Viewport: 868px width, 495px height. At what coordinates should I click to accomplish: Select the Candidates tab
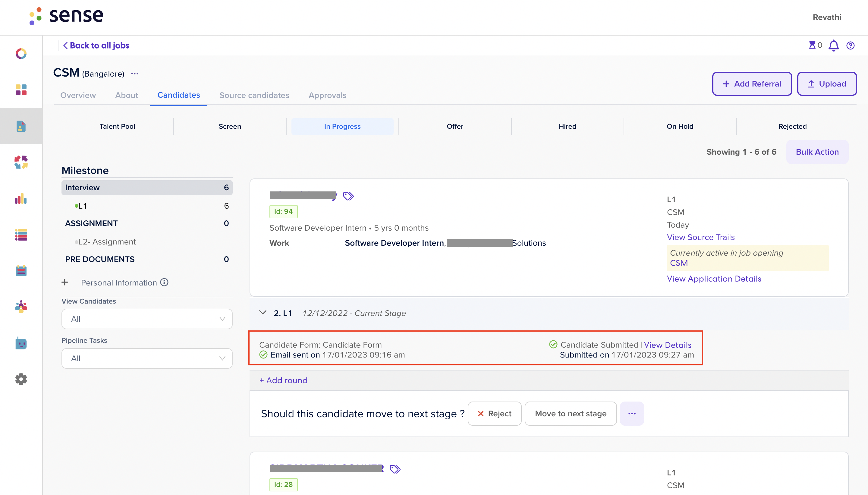coord(178,95)
